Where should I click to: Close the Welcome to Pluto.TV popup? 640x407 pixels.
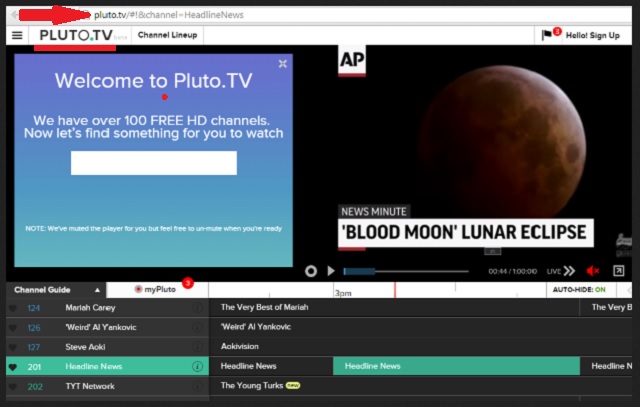click(282, 64)
